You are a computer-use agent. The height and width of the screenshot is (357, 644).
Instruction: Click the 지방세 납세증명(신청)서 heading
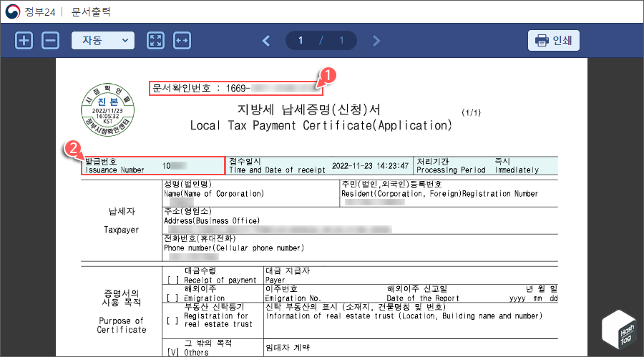pos(309,109)
